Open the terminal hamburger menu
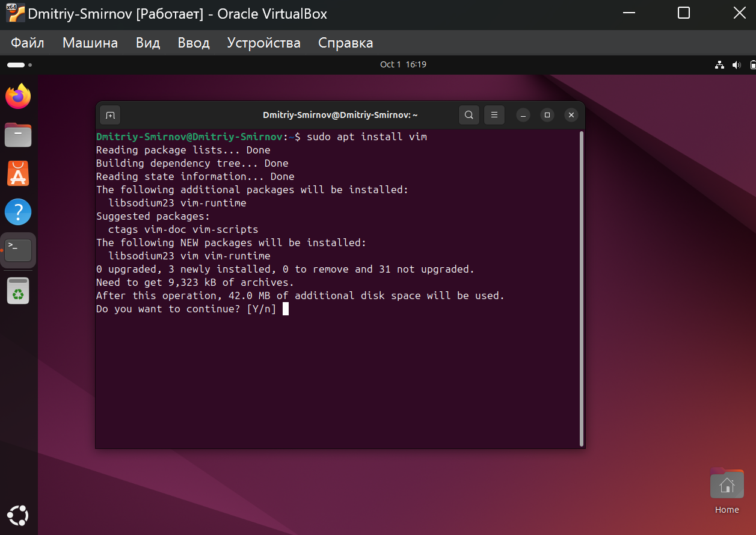 pos(494,114)
